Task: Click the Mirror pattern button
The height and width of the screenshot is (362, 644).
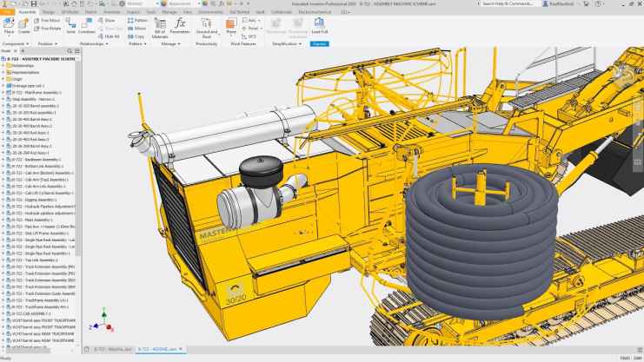Action: coord(138,28)
